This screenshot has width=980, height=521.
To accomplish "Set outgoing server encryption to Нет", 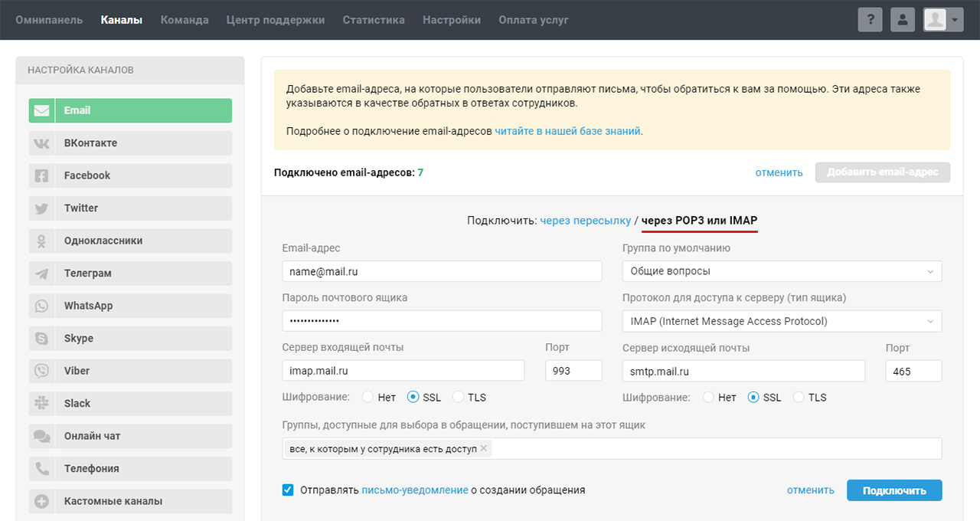I will tap(708, 398).
